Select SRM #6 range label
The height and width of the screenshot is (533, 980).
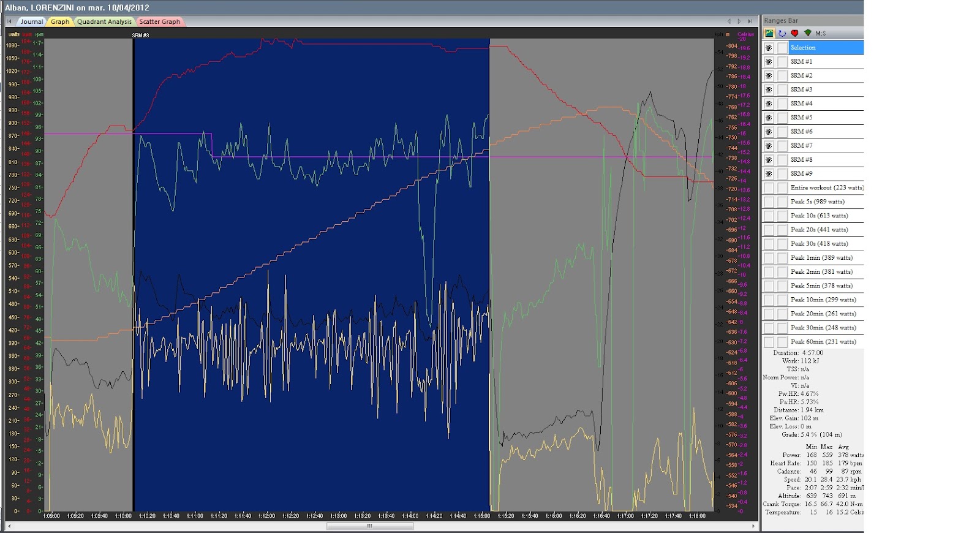(801, 132)
